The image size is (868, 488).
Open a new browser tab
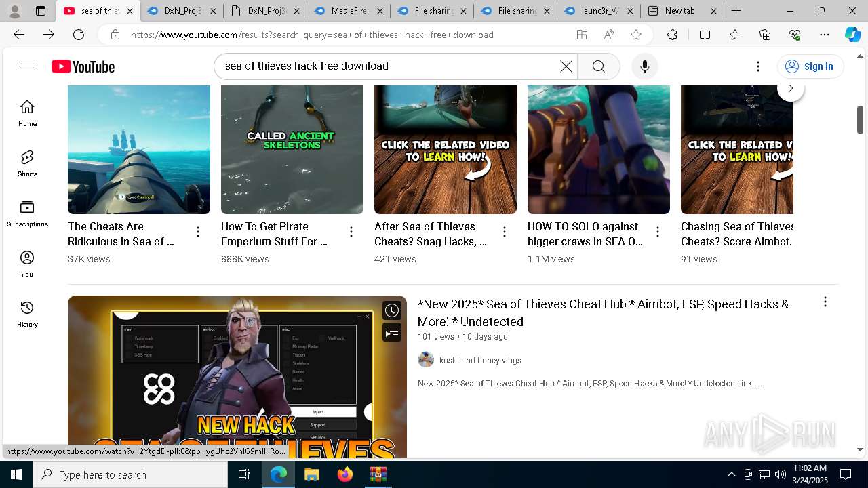736,11
